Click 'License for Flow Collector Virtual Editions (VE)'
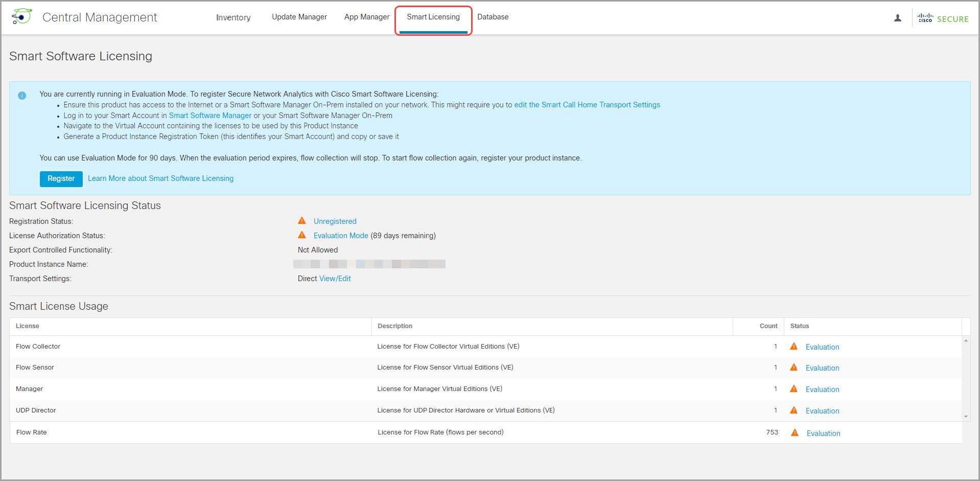The width and height of the screenshot is (980, 481). (x=448, y=347)
